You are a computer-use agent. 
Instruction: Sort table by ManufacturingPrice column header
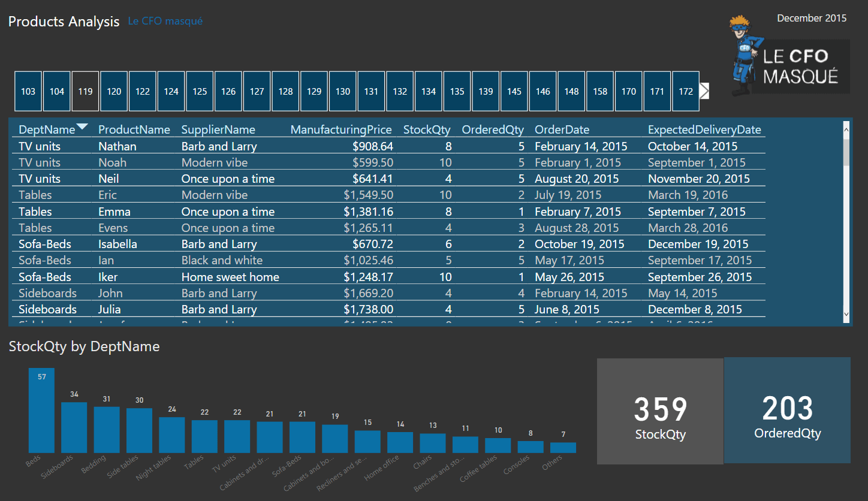[x=340, y=129]
